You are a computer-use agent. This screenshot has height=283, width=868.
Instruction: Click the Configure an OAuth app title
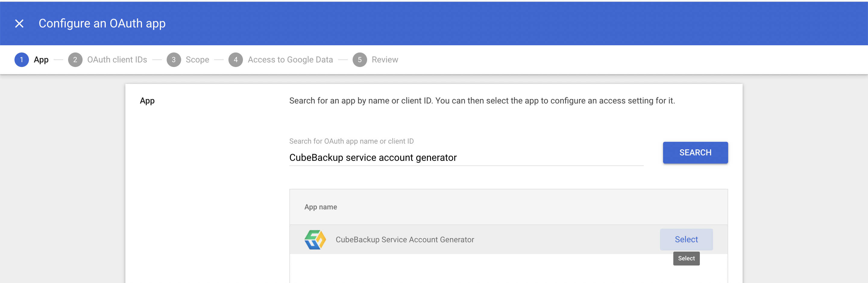(102, 24)
